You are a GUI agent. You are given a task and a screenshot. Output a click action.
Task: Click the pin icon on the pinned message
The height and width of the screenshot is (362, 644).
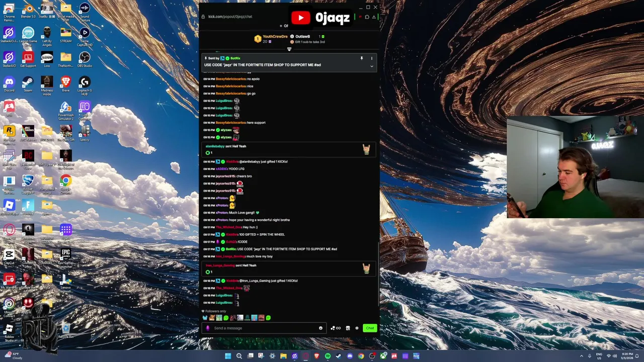(361, 58)
